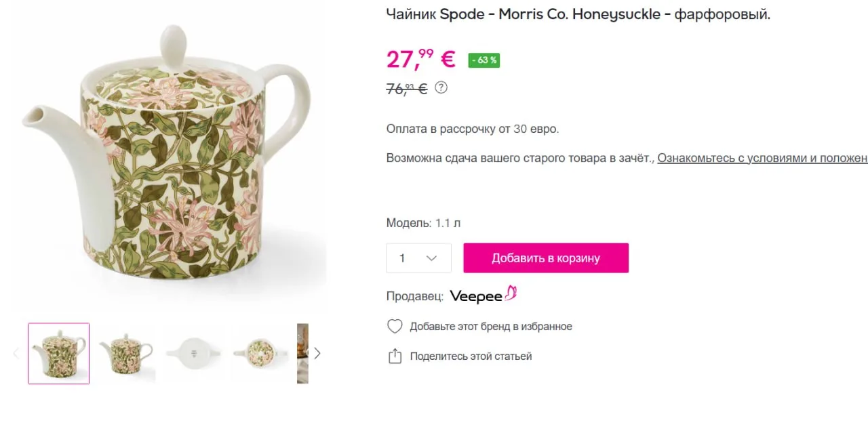
Task: Click the share icon
Action: (x=395, y=356)
